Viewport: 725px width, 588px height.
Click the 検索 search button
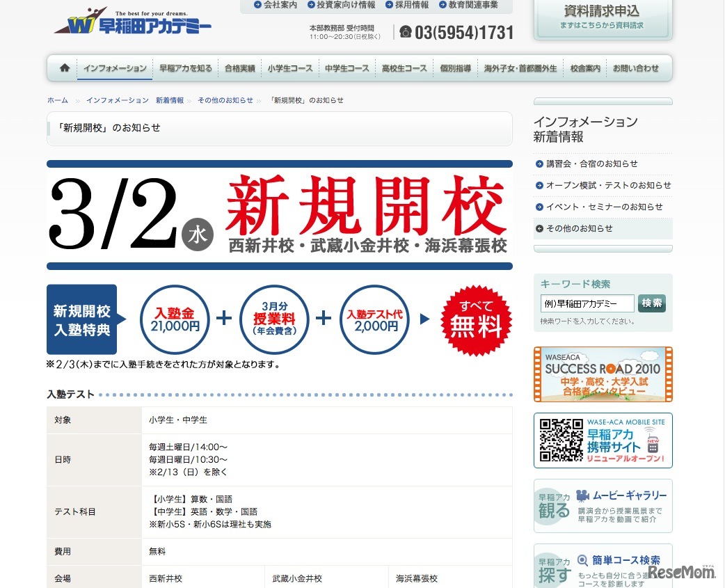pyautogui.click(x=651, y=303)
